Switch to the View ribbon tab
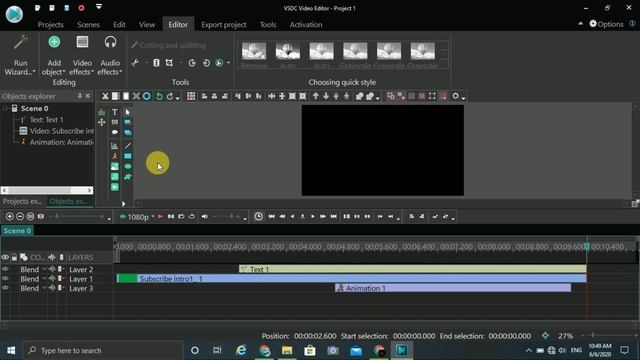Viewport: 640px width, 360px height. (x=147, y=24)
